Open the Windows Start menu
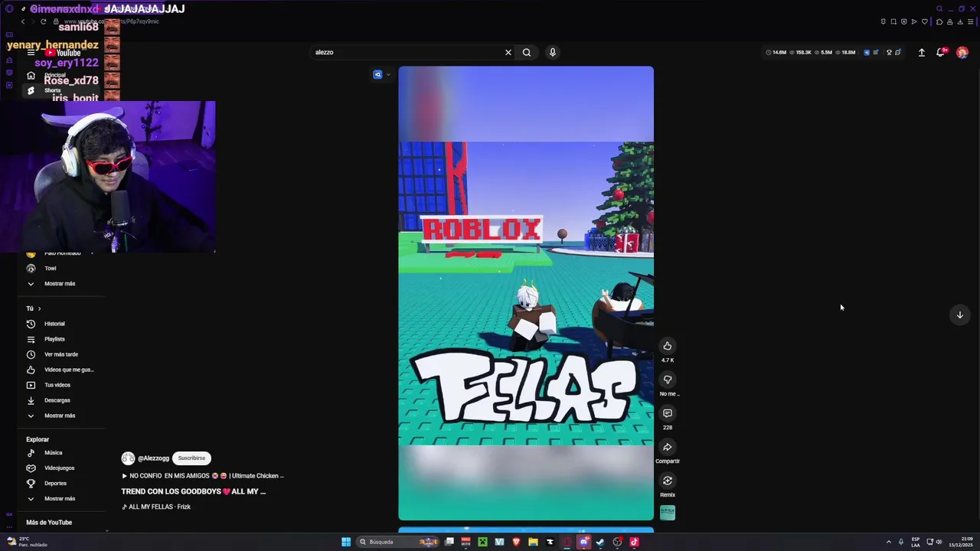 tap(346, 542)
